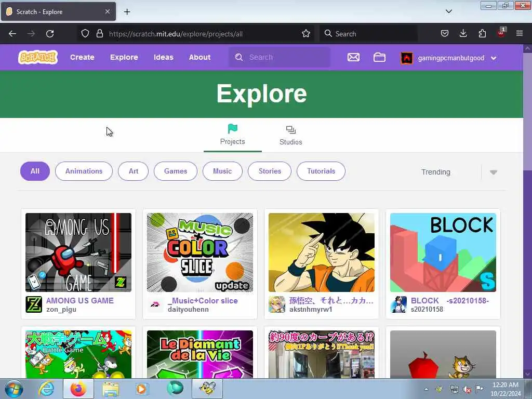This screenshot has width=532, height=399.
Task: Click the Firefox search box
Action: tap(368, 34)
